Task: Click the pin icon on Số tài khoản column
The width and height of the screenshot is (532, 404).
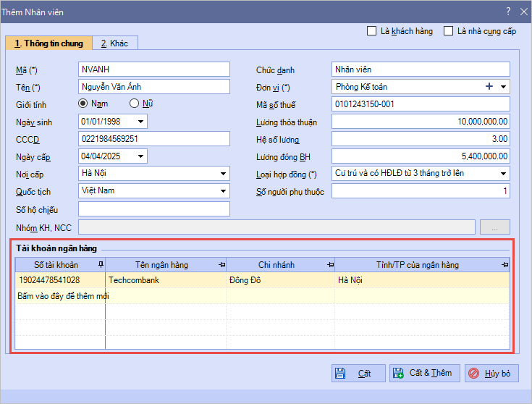Action: (x=101, y=265)
